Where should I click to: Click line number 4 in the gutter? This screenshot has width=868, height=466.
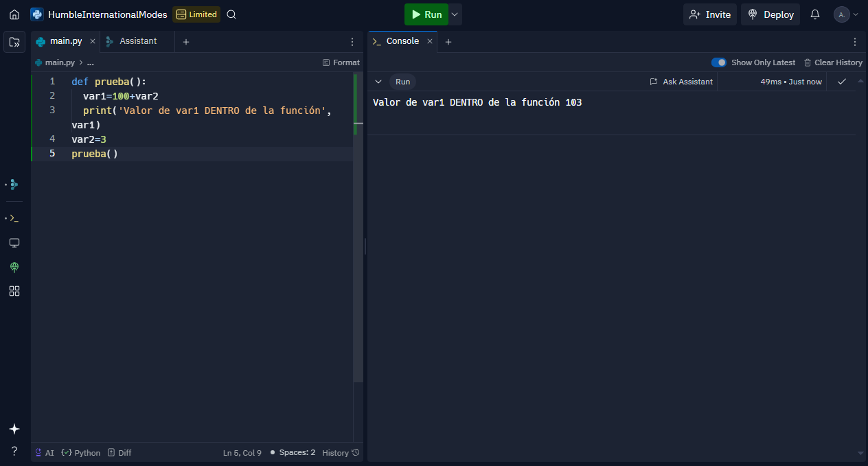52,139
